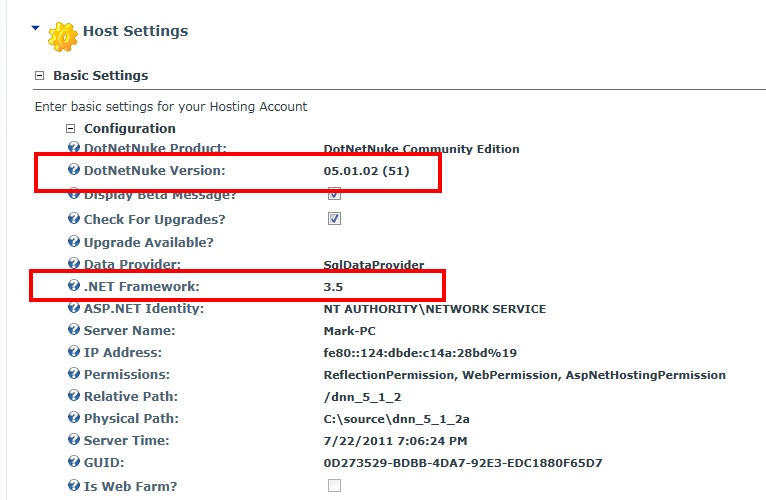Open help icon beside Is Web Farm
Screen dimensions: 766x500
coord(74,486)
